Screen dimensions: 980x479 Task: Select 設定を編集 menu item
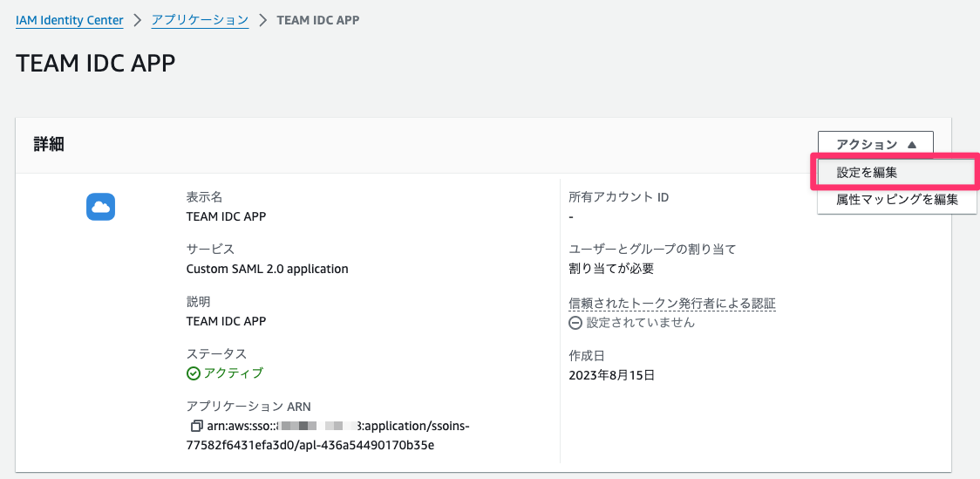pyautogui.click(x=897, y=173)
